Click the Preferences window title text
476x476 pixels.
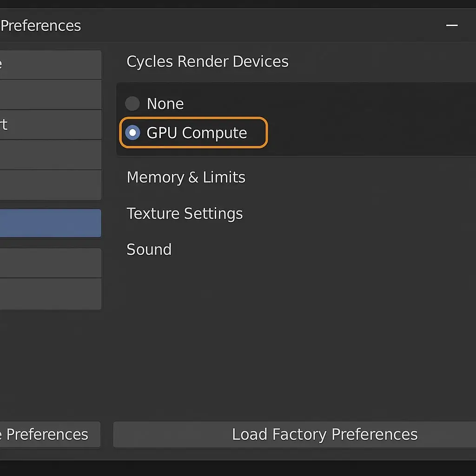point(41,26)
